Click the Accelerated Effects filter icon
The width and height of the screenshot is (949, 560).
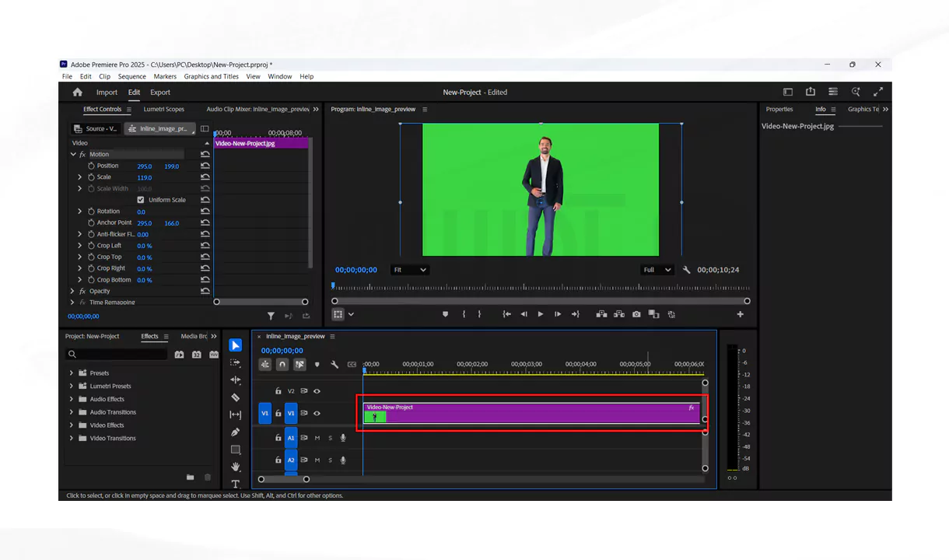(179, 355)
